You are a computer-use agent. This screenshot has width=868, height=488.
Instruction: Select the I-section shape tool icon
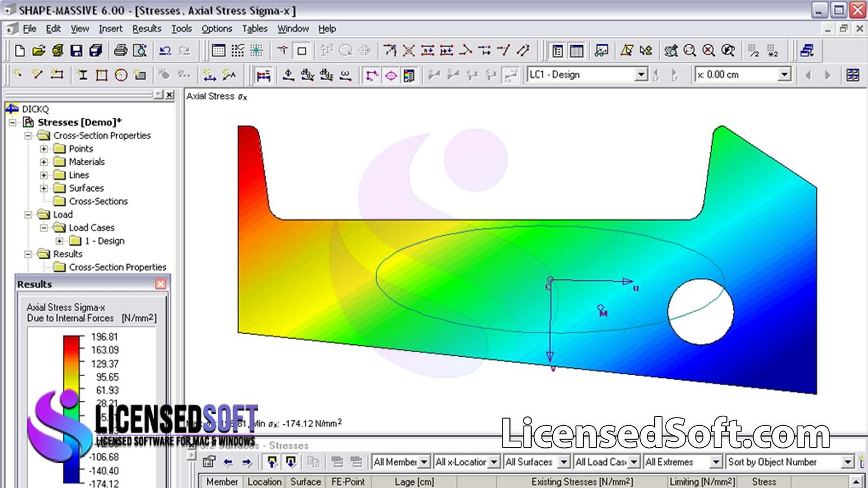pos(82,75)
